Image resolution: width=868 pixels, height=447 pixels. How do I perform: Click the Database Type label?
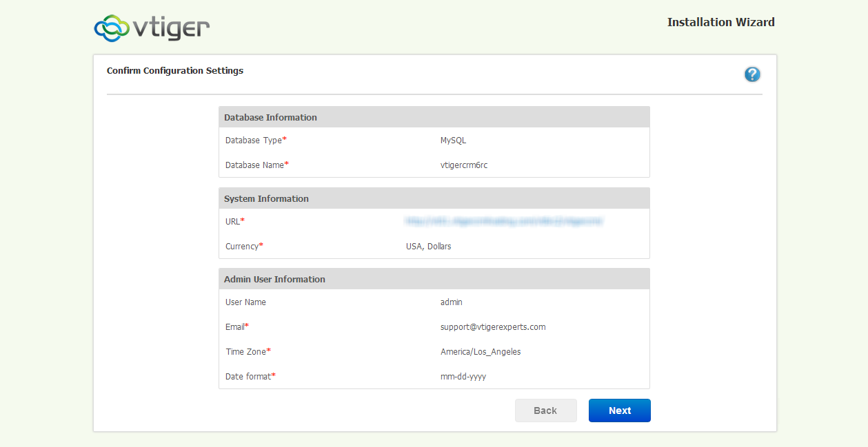point(254,141)
